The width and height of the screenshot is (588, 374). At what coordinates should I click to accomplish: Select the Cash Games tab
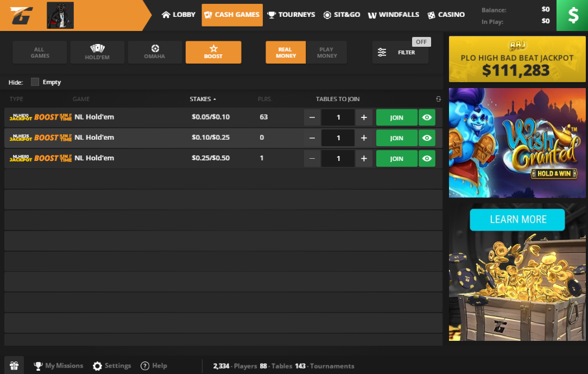[232, 15]
